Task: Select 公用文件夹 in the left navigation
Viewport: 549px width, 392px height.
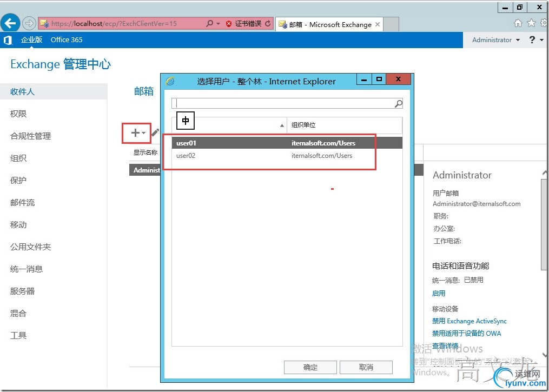Action: click(x=30, y=247)
